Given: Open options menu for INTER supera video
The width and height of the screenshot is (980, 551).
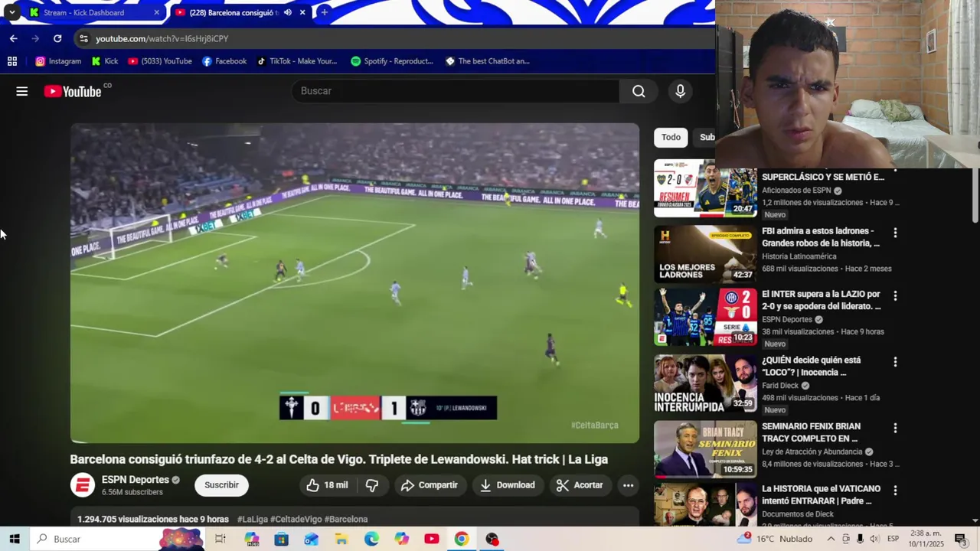Looking at the screenshot, I should click(x=895, y=295).
